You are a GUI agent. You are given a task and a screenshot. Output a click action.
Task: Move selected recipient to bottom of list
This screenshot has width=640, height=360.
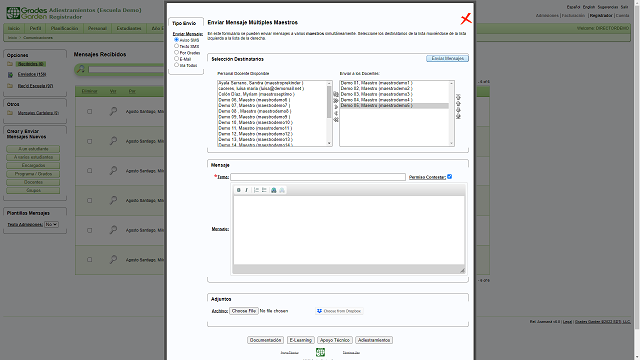pyautogui.click(x=458, y=116)
